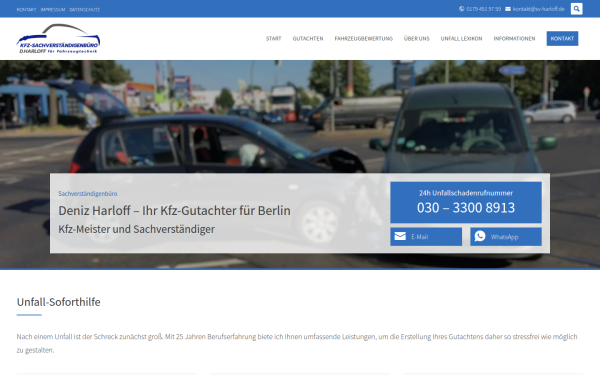Open Unfall Lexikon menu item

coord(461,39)
